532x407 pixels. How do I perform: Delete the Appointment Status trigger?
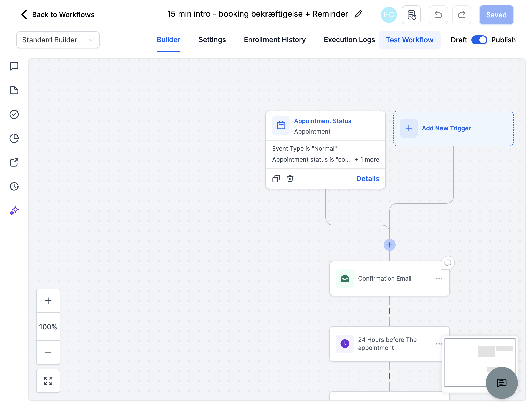pos(290,179)
